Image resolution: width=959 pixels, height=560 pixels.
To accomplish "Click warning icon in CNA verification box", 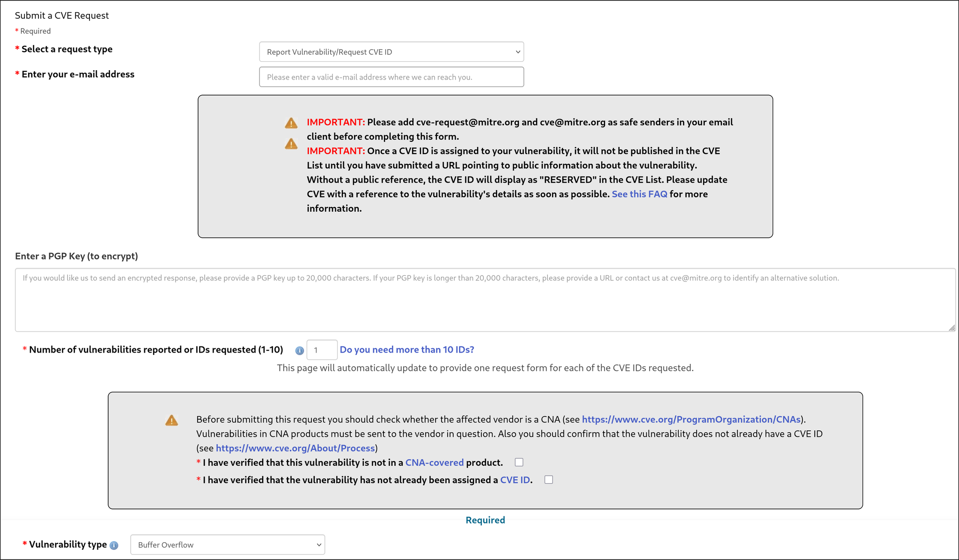I will click(x=172, y=420).
